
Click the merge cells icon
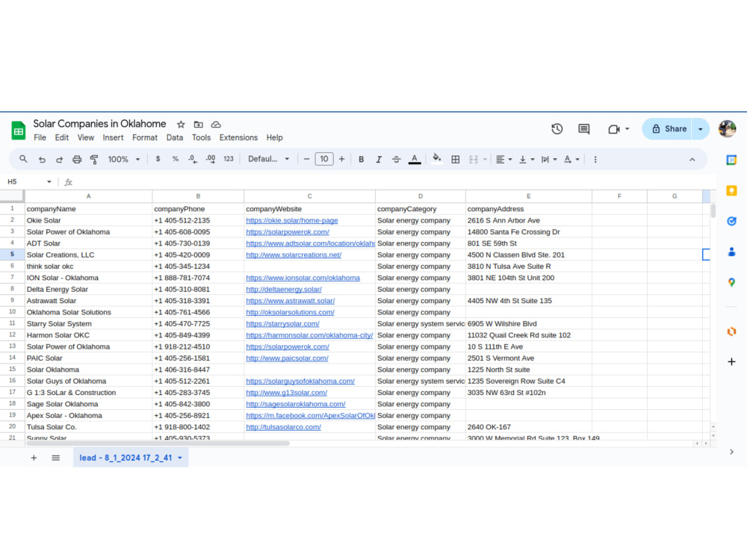pos(473,160)
